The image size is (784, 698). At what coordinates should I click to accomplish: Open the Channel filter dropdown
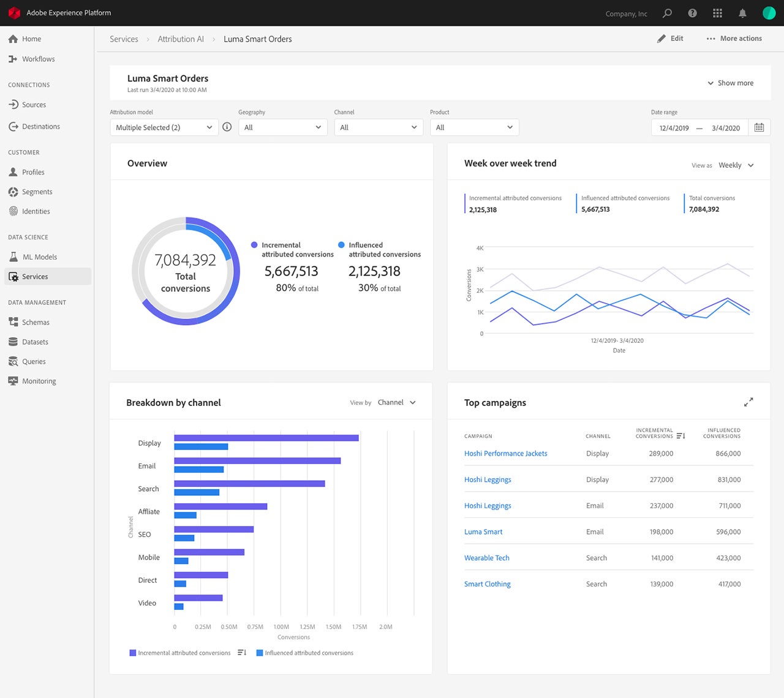(x=379, y=127)
